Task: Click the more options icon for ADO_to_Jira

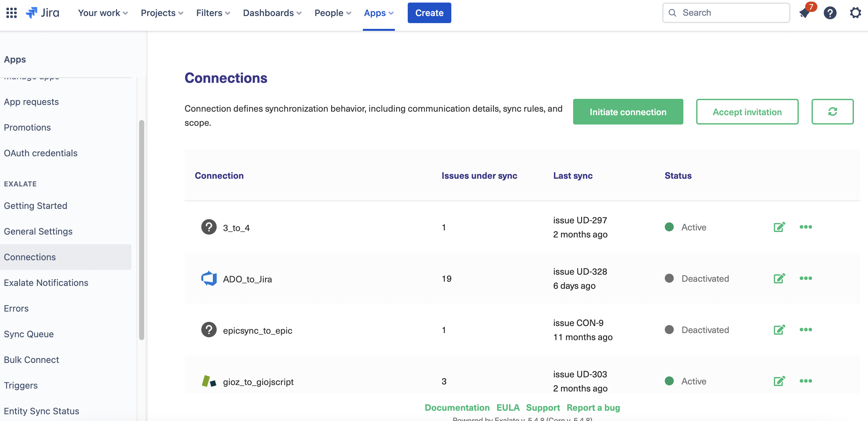Action: (x=805, y=278)
